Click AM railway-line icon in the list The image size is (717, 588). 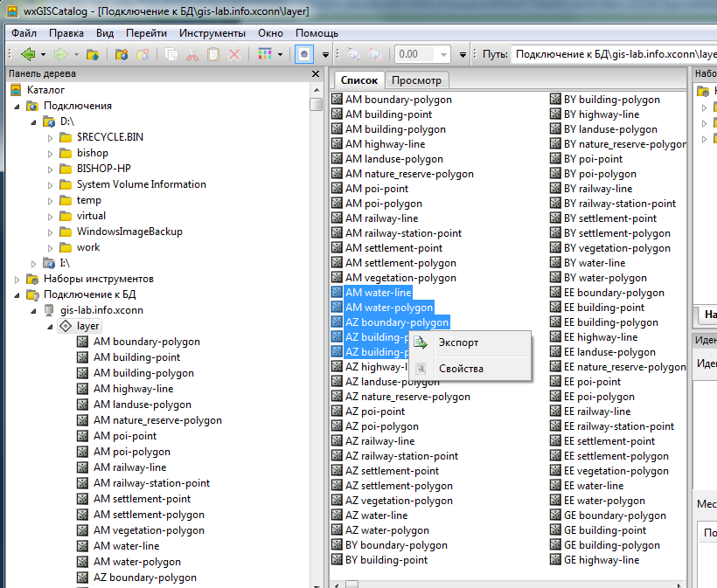tap(337, 218)
